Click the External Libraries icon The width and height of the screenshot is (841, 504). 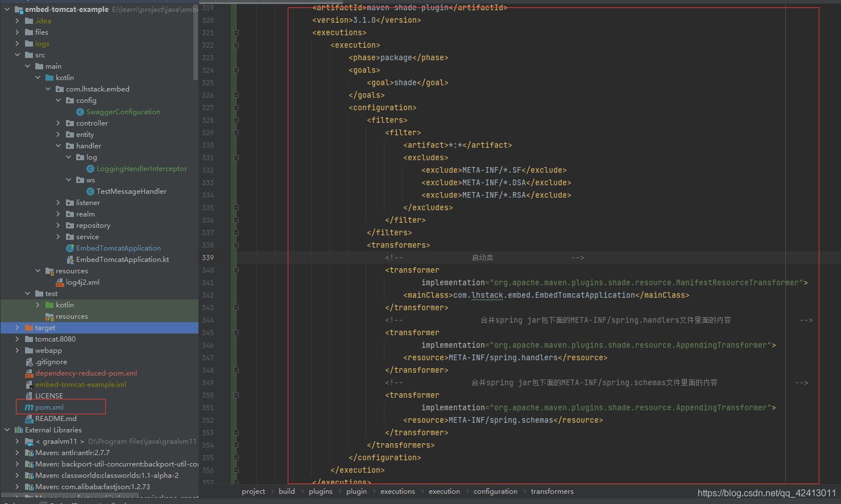pos(19,430)
